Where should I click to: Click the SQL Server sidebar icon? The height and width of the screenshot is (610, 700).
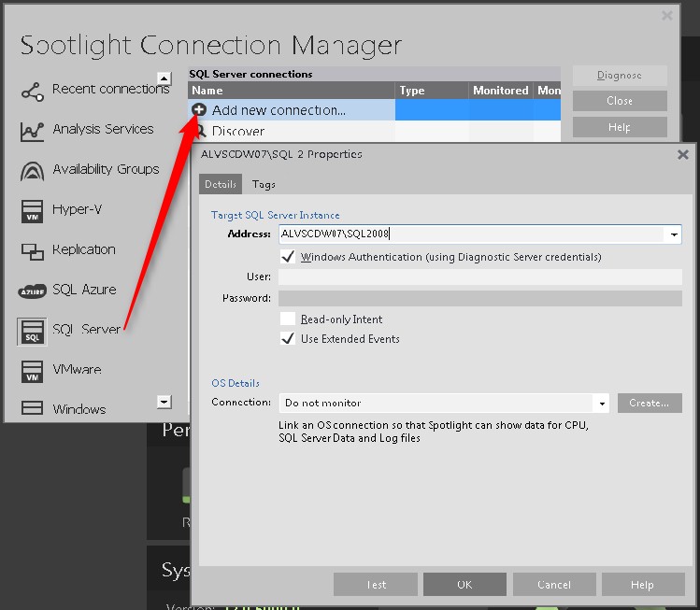point(33,331)
